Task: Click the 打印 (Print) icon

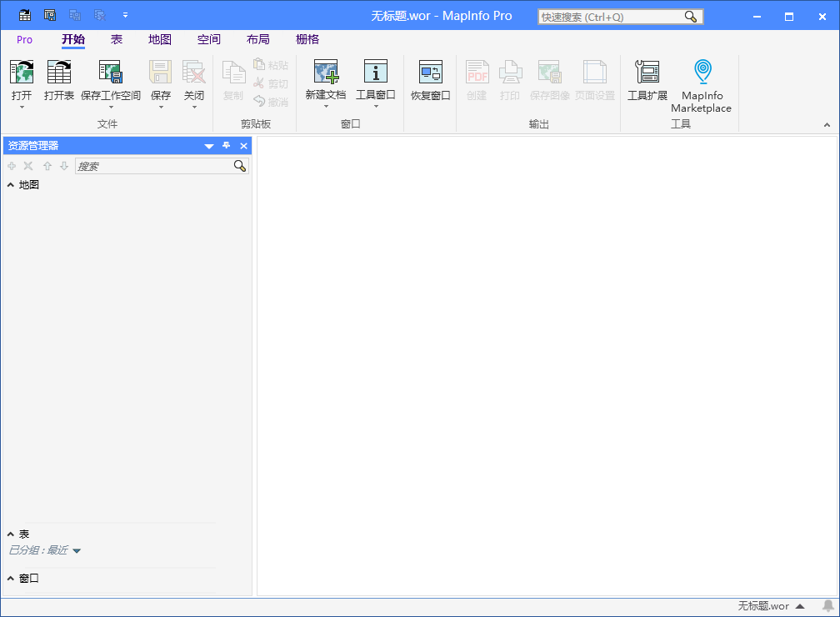Action: (510, 72)
